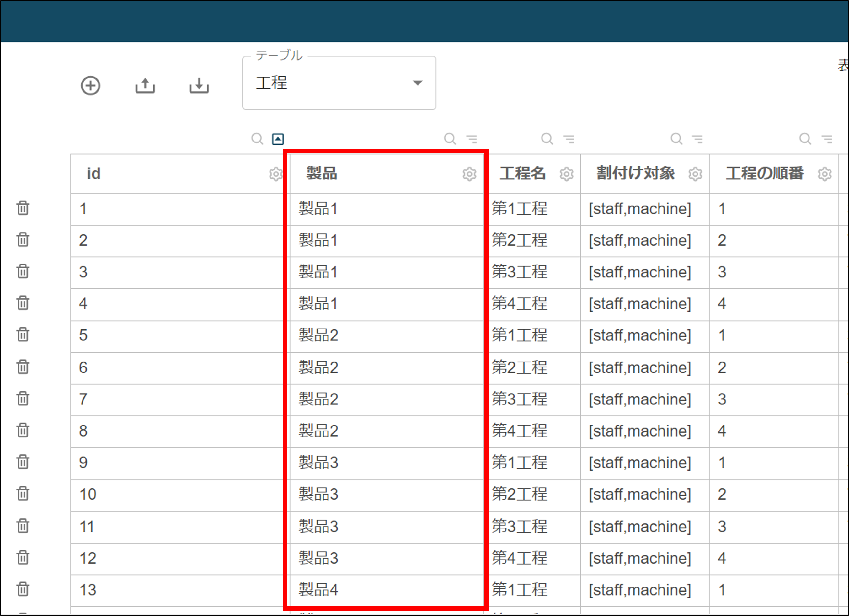Delete row with id 12
The image size is (849, 616).
(x=23, y=558)
